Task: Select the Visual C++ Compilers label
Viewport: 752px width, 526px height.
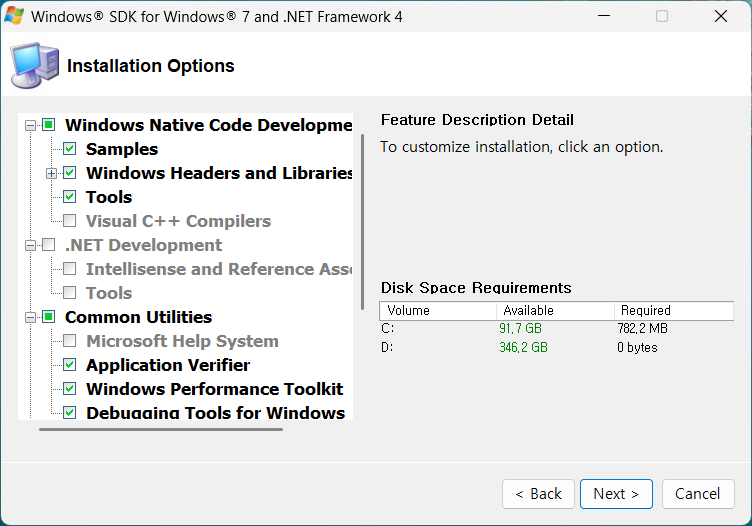Action: (178, 221)
